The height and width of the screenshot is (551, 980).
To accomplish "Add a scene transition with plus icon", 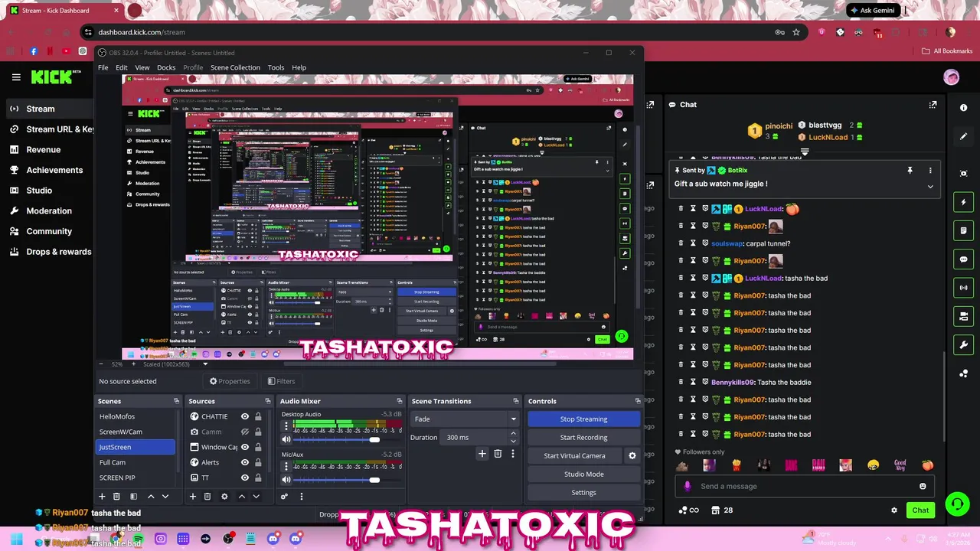I will (482, 454).
